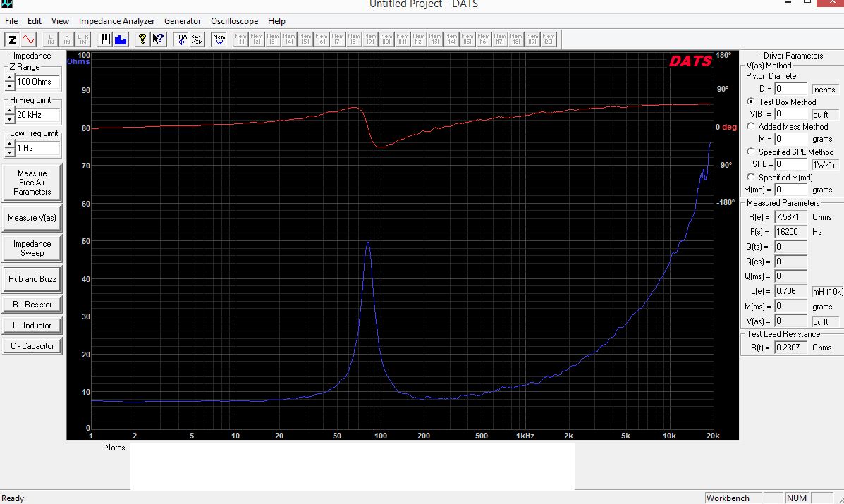This screenshot has width=844, height=504.
Task: Click the blue bar graph spectrum icon
Action: tap(121, 39)
